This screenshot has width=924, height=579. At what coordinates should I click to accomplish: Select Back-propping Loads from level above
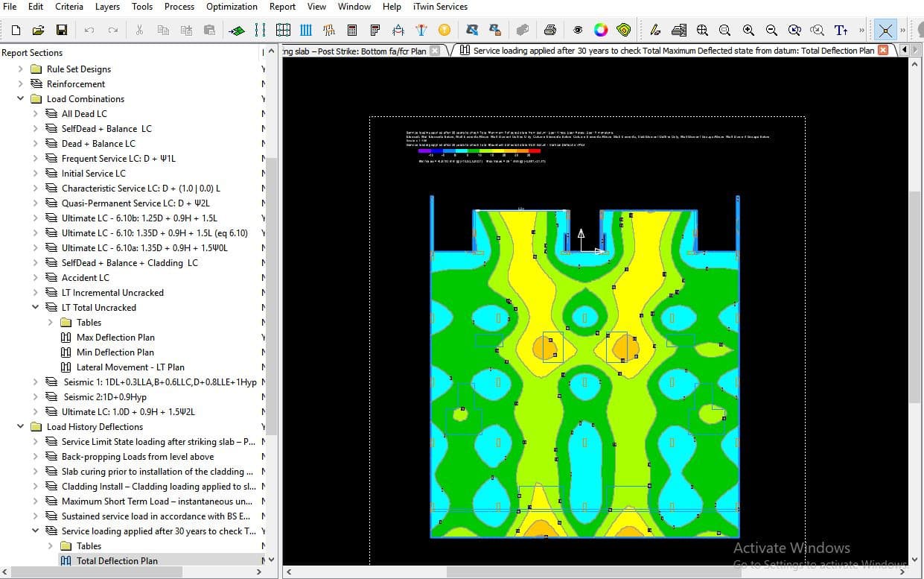[x=138, y=456]
